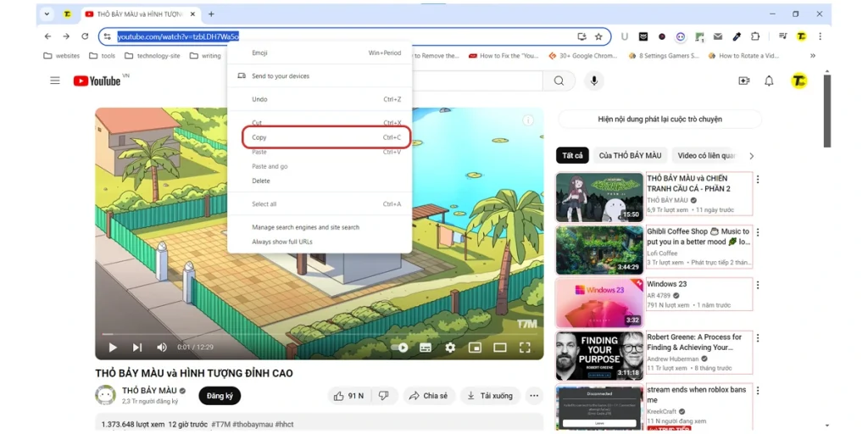This screenshot has height=434, width=868.
Task: Open YouTube notifications bell
Action: click(769, 81)
